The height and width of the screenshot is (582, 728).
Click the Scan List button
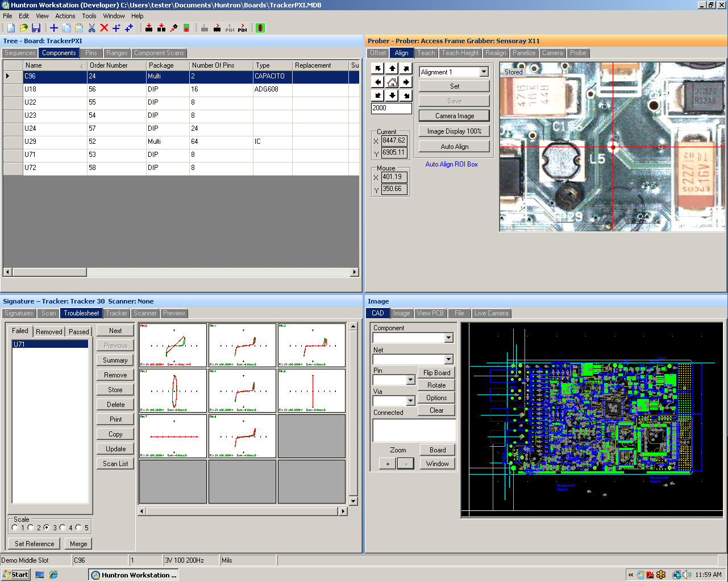pyautogui.click(x=115, y=464)
